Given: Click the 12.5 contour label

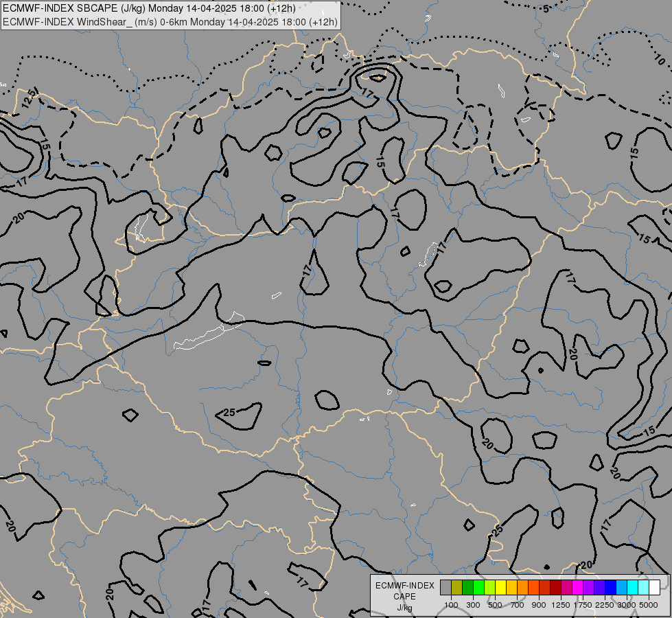Looking at the screenshot, I should (x=29, y=99).
